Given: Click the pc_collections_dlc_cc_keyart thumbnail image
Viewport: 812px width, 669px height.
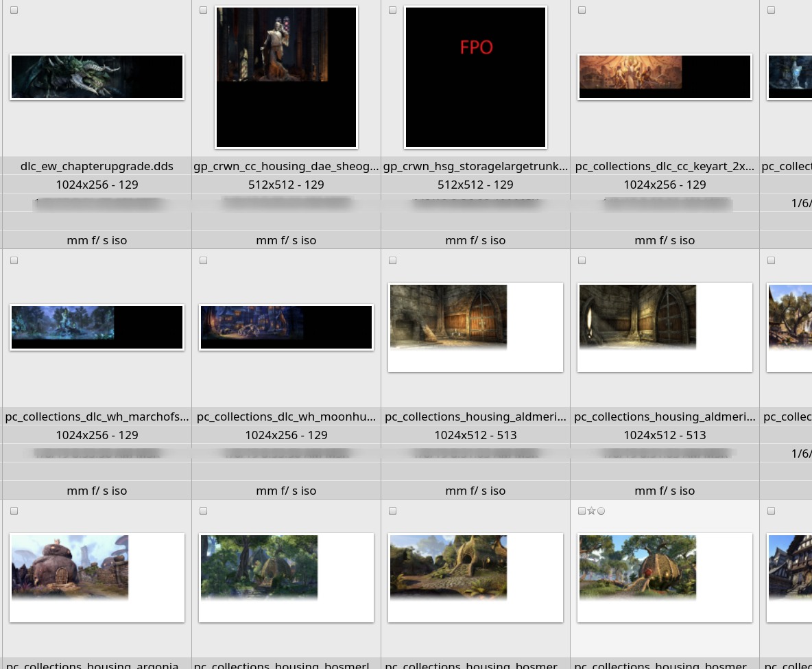Looking at the screenshot, I should click(665, 77).
